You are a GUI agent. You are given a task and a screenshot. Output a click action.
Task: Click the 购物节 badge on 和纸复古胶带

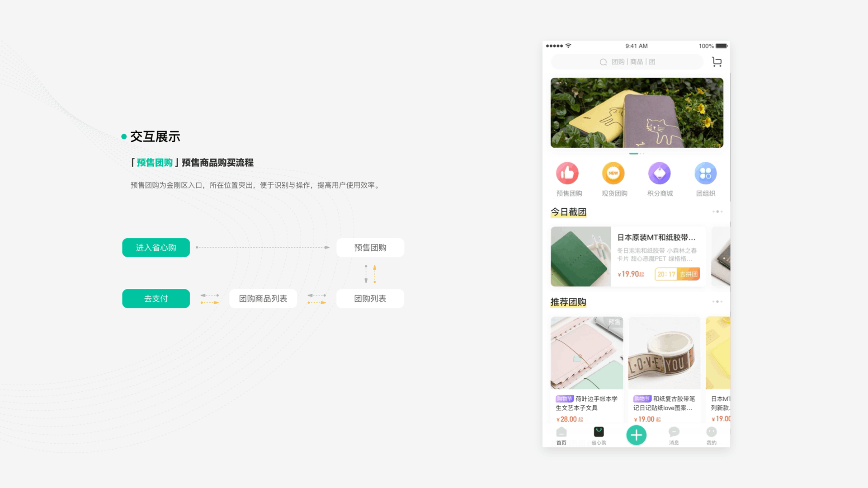(642, 399)
